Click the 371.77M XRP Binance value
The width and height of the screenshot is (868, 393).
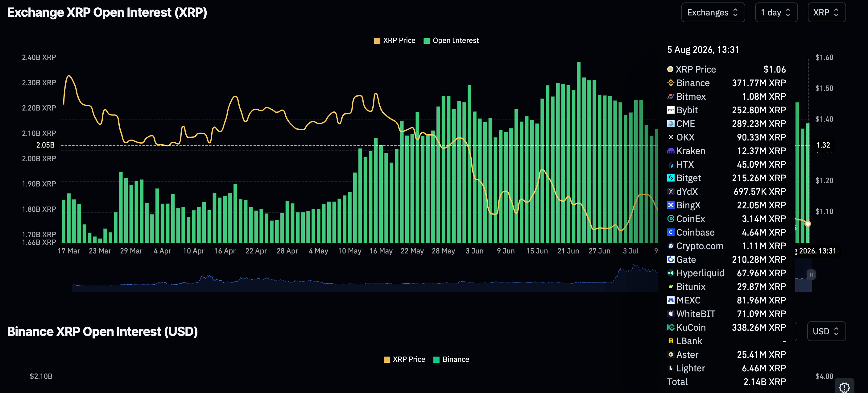(x=759, y=83)
